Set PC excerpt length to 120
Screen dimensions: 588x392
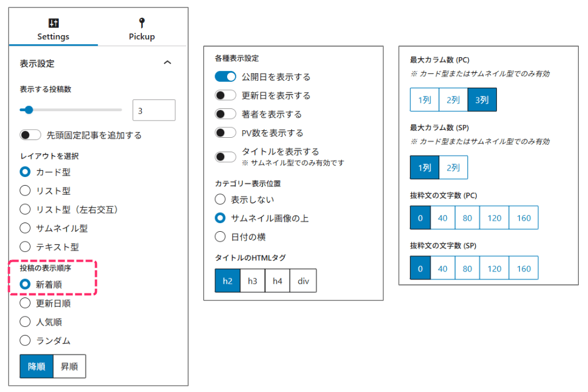[x=494, y=218]
